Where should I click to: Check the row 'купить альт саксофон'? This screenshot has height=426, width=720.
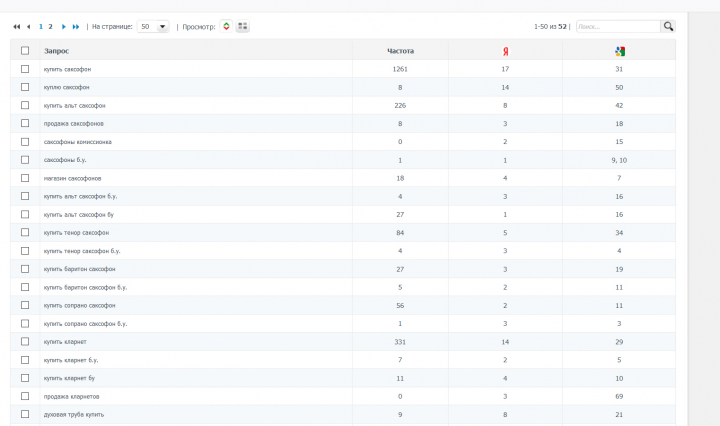[25, 105]
